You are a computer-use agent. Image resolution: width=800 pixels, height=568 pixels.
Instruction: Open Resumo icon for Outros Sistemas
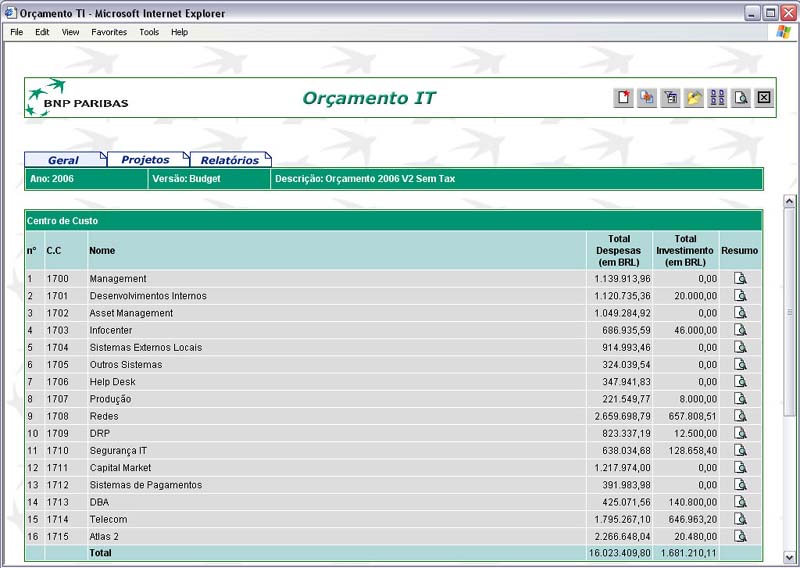point(740,364)
